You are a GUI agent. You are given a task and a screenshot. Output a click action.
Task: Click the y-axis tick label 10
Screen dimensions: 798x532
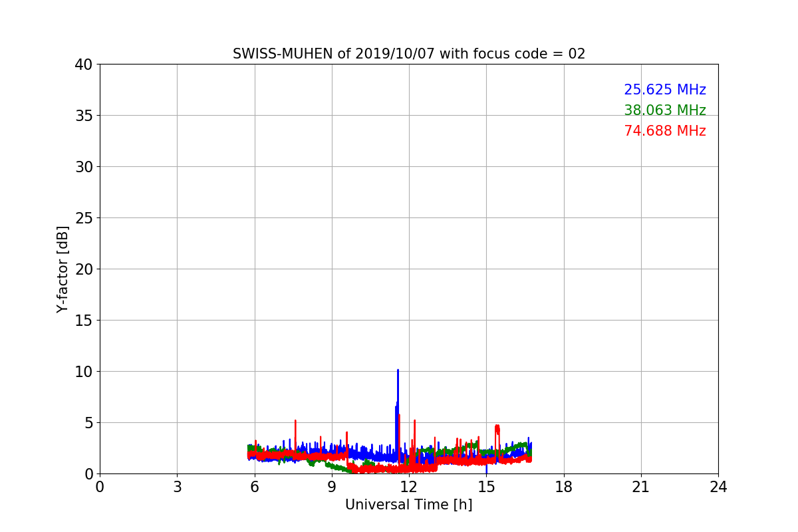[84, 372]
